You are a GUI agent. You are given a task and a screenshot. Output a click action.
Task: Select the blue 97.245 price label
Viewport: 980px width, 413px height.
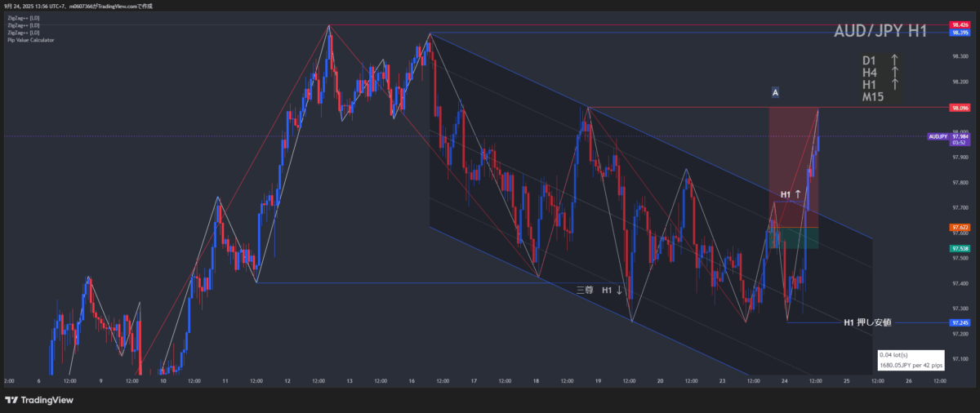960,322
